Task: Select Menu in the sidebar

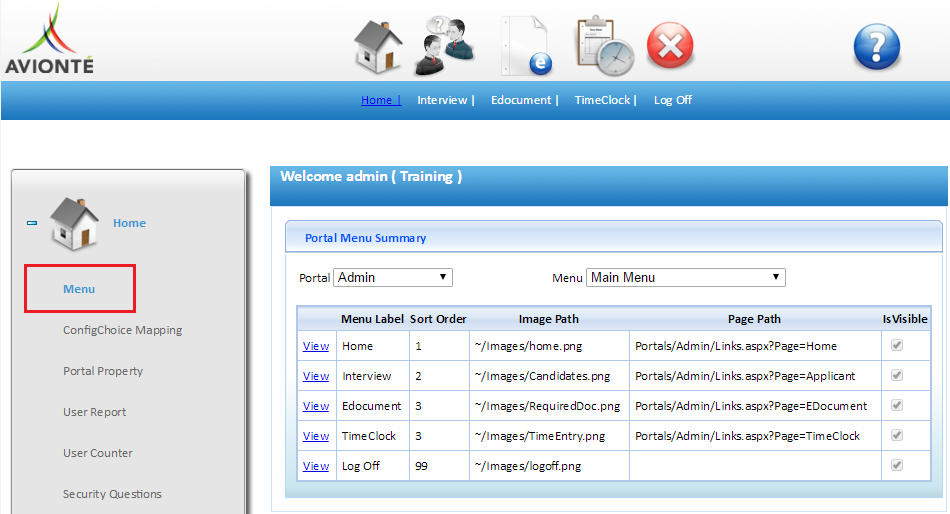Action: coord(79,289)
